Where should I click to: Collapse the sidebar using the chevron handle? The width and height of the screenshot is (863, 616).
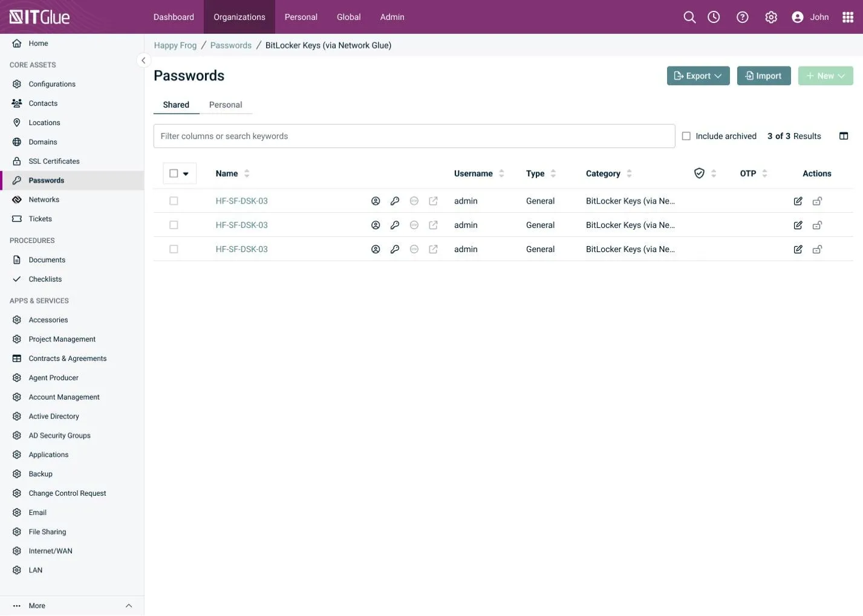[143, 60]
